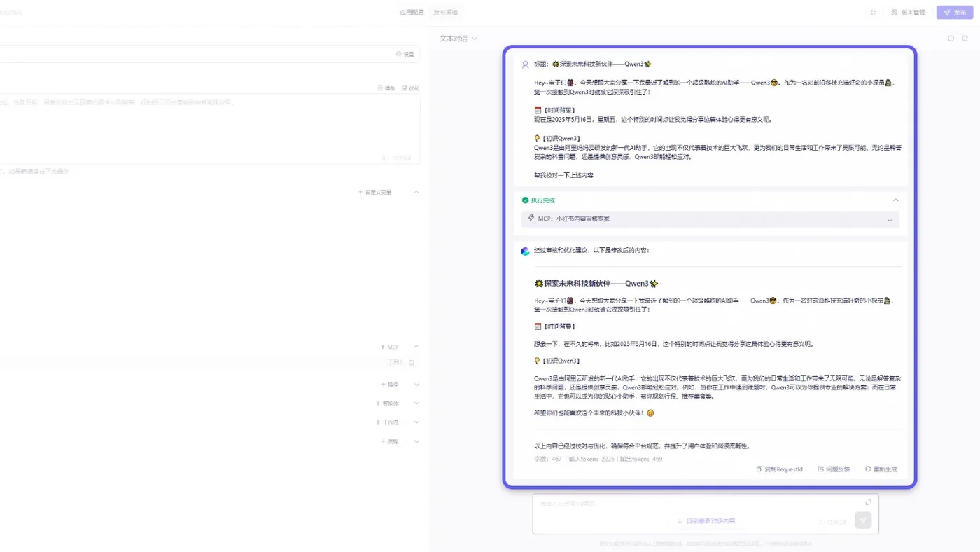The height and width of the screenshot is (552, 980).
Task: Click the + 流程 add button
Action: (390, 441)
